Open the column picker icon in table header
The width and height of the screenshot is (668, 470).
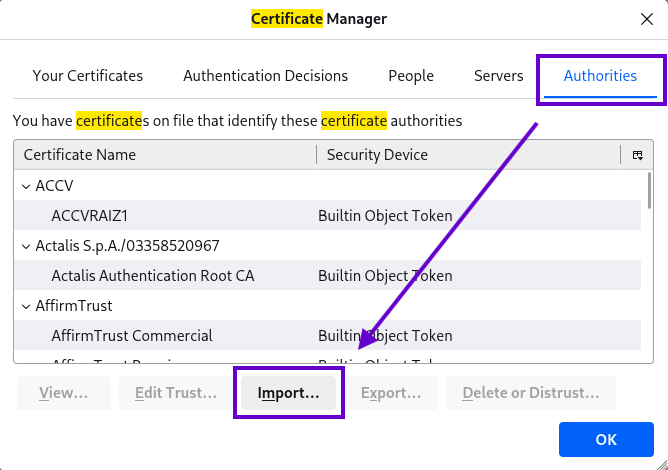coord(637,155)
